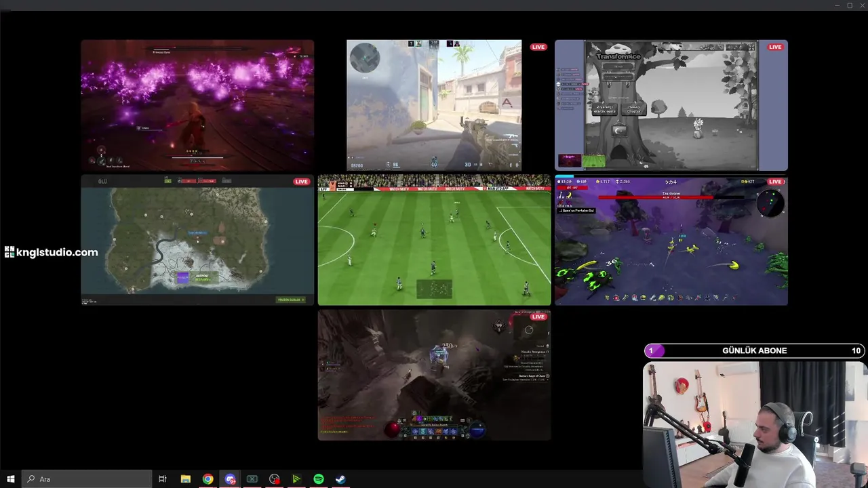Open Spotify from the taskbar
Viewport: 868px width, 488px height.
click(319, 479)
